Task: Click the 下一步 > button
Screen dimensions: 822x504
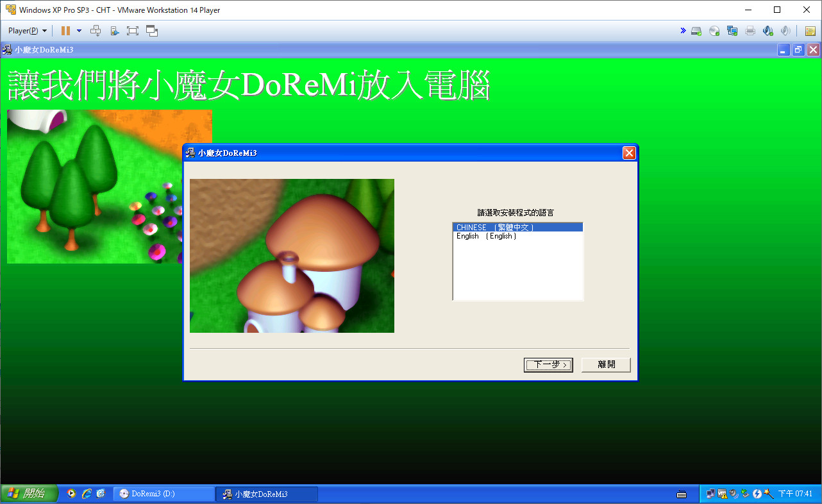Action: pyautogui.click(x=548, y=365)
